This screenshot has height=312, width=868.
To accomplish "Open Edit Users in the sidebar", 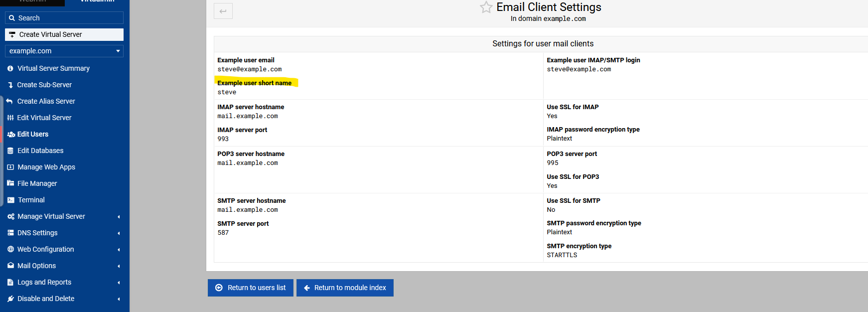I will pos(33,134).
